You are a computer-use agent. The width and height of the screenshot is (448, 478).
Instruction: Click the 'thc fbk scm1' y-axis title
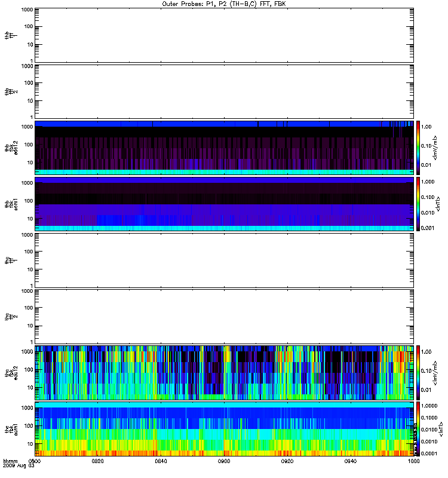coord(11,429)
